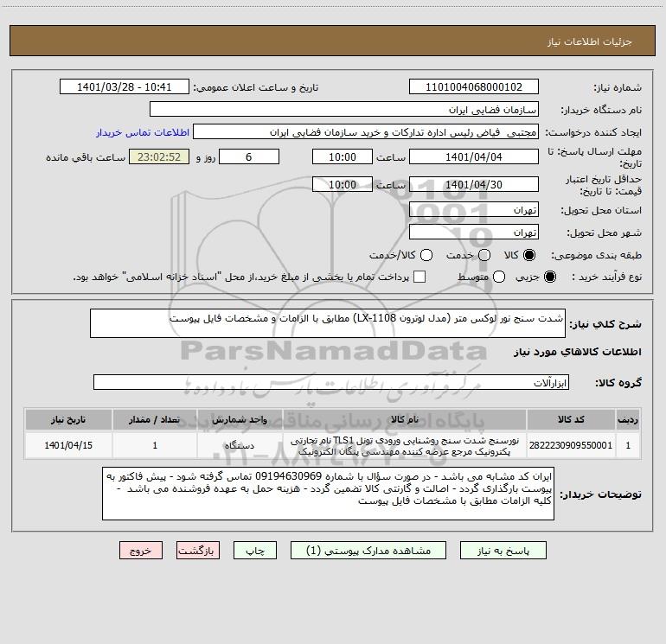Image resolution: width=666 pixels, height=644 pixels.
Task: Open the اطلاعات تماس خریدار link
Action: click(x=143, y=132)
